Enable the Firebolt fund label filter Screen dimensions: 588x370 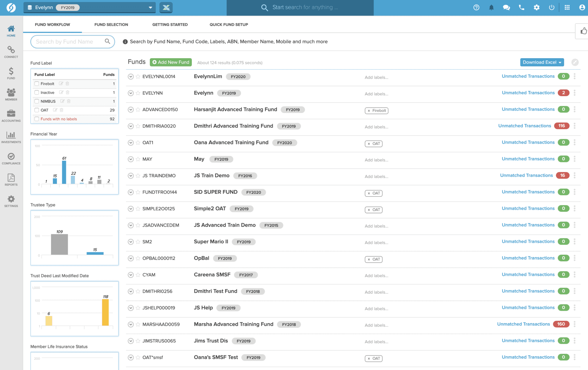36,83
